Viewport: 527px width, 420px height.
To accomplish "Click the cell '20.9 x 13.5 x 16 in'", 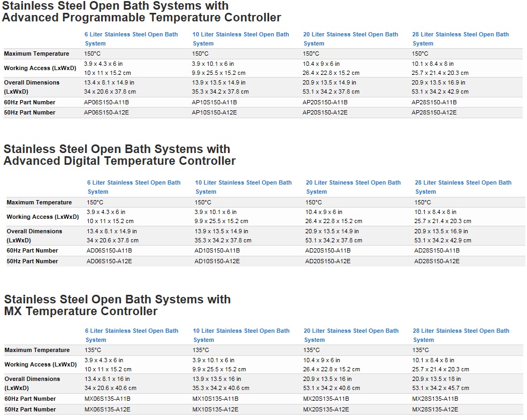I will pyautogui.click(x=327, y=379).
